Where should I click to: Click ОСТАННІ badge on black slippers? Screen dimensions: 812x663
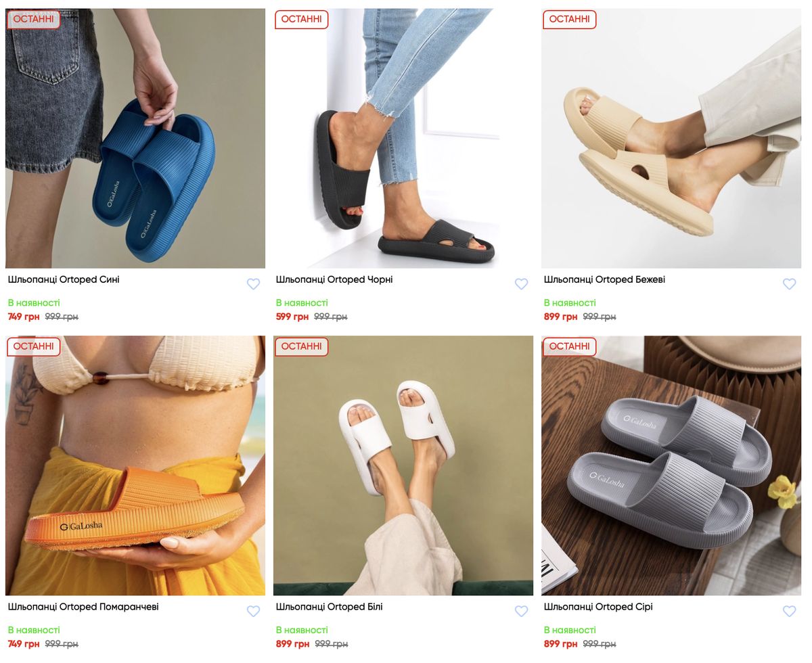pos(301,20)
